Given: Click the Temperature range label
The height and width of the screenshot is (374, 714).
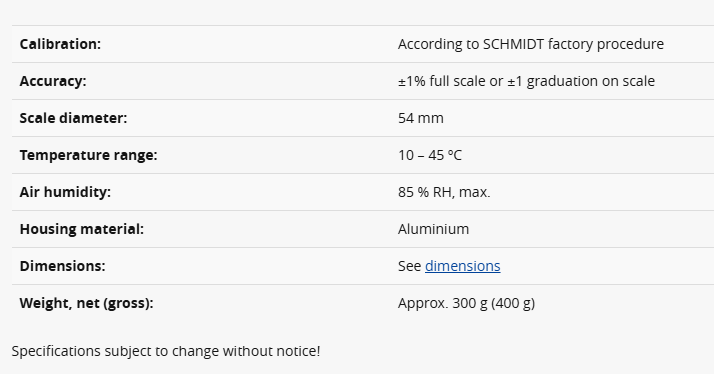Looking at the screenshot, I should coord(88,155).
